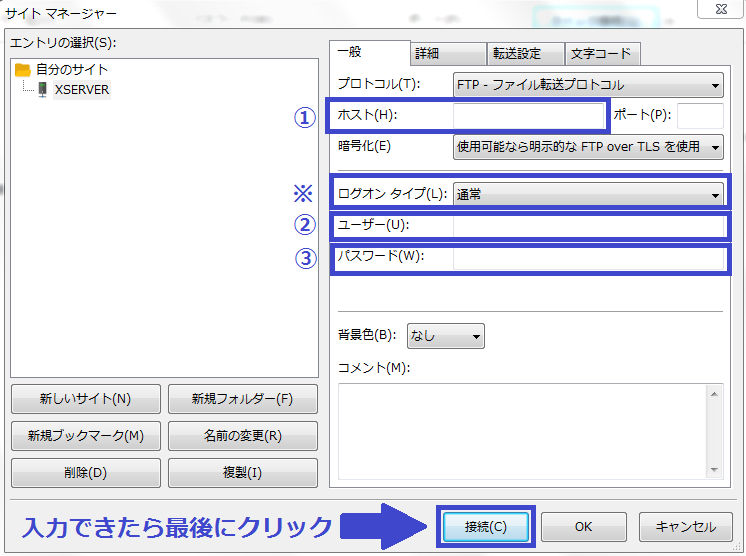This screenshot has width=746, height=556.
Task: Create a site with 新しいサイト(N)
Action: 85,399
